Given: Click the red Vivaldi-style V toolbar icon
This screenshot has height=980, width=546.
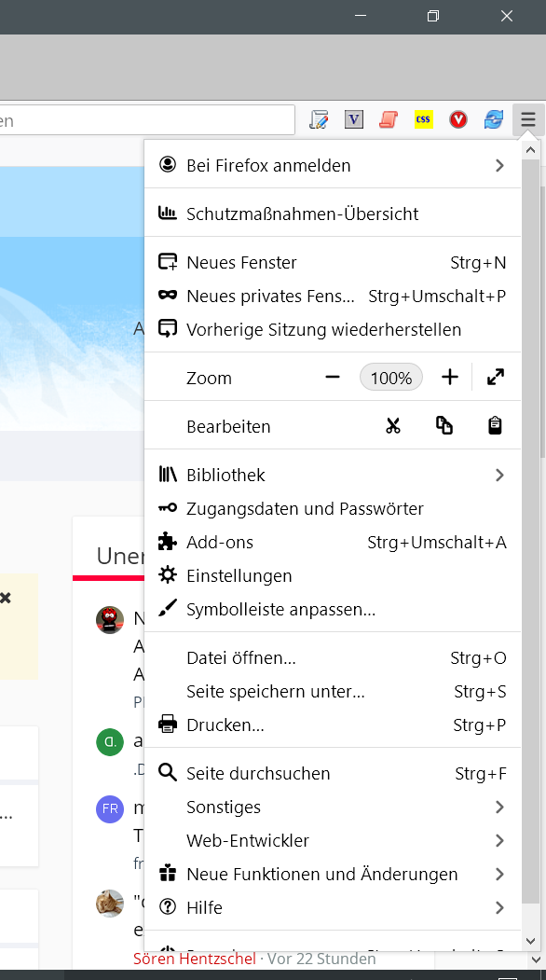Looking at the screenshot, I should [x=458, y=119].
